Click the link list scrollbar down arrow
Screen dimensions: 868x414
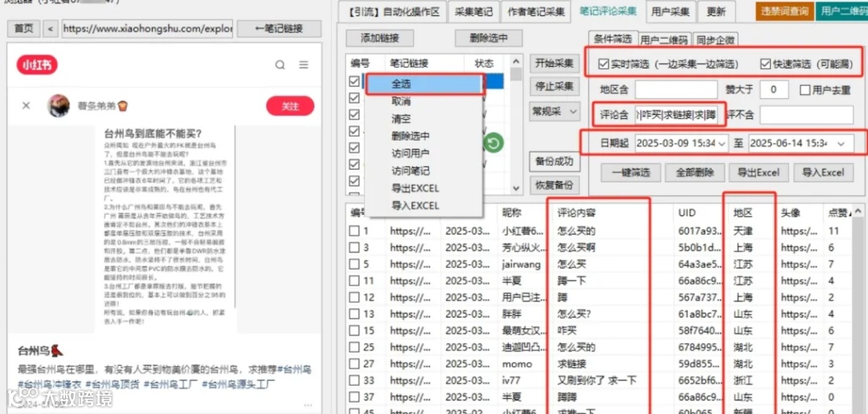click(516, 188)
